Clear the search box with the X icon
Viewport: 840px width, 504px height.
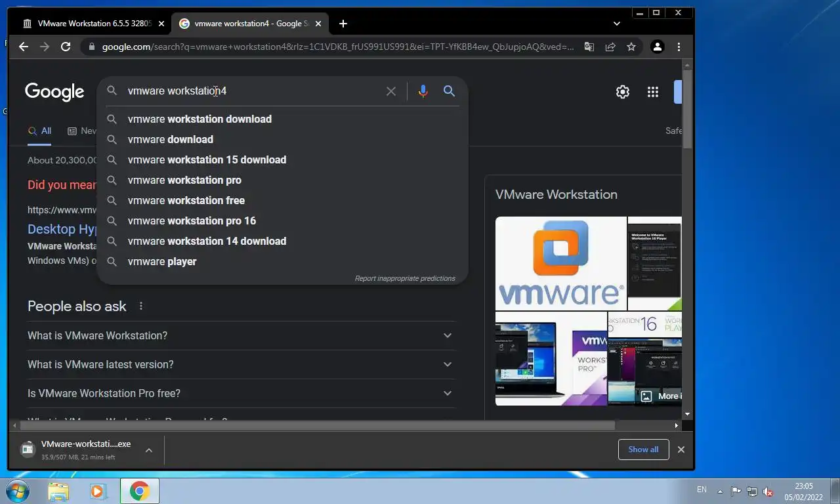tap(391, 91)
